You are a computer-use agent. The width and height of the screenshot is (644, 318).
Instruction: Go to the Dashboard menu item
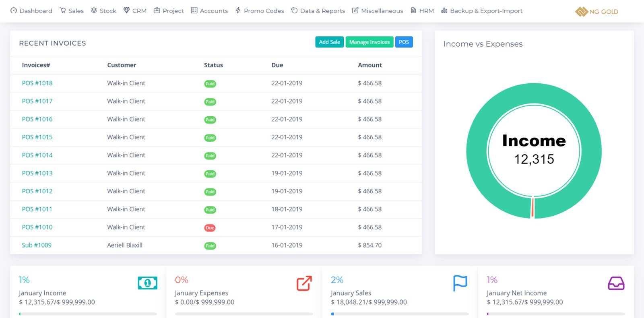tap(31, 11)
